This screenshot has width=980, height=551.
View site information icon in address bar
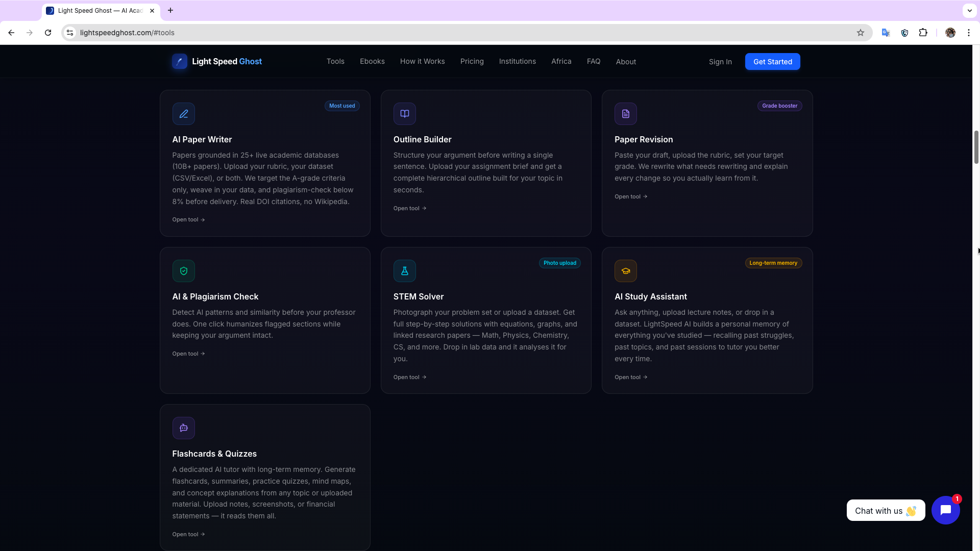coord(70,33)
